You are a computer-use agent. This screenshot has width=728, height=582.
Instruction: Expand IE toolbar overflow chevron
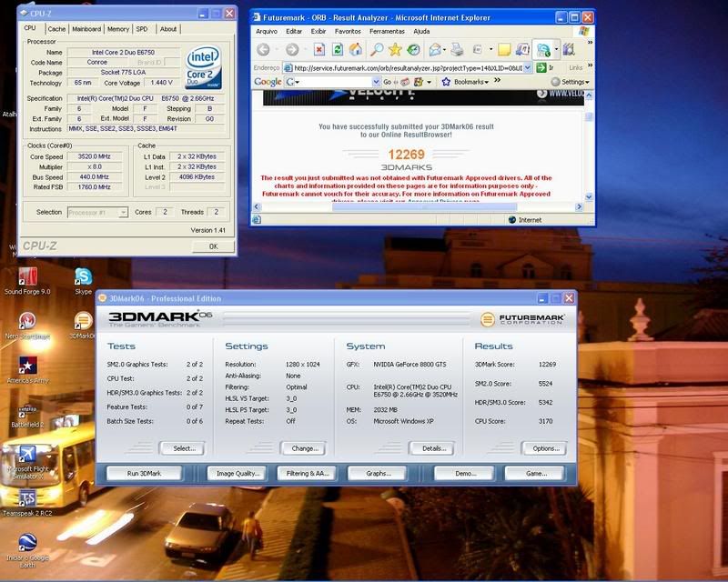click(x=590, y=42)
